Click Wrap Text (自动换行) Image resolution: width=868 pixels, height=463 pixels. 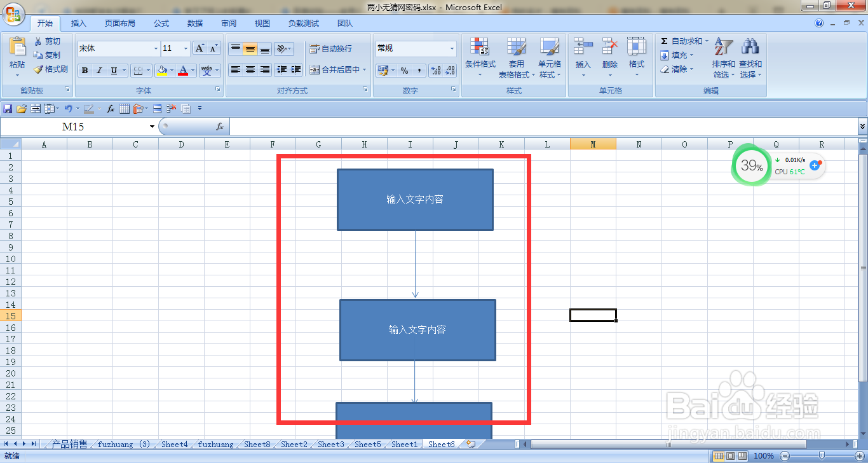330,49
